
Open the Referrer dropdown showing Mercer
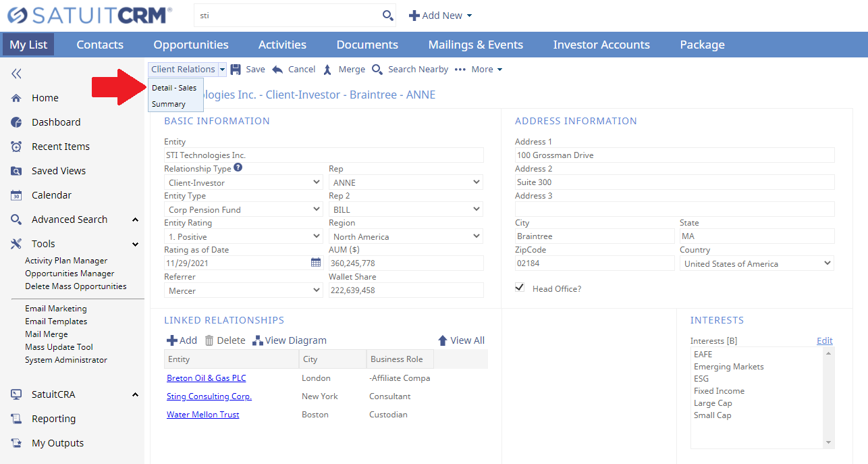tap(244, 290)
